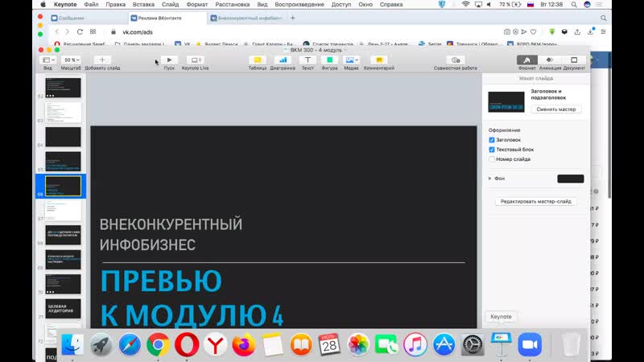
Task: Open Совместная работа collaboration icon
Action: (456, 60)
